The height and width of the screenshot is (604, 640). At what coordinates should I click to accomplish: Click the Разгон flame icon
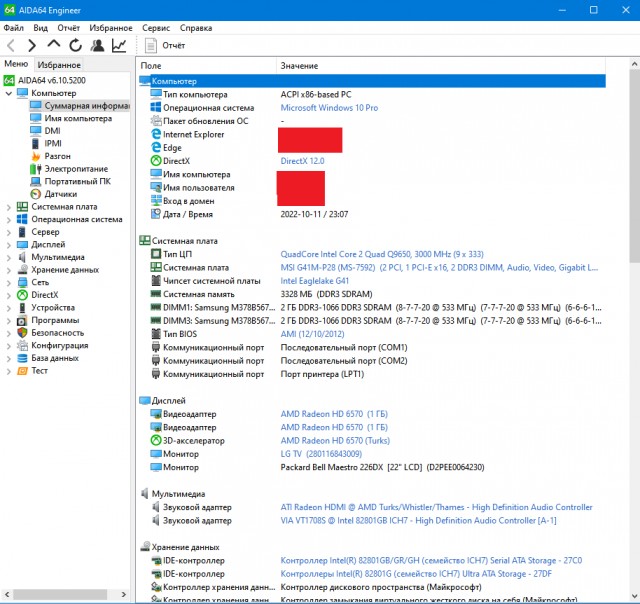pos(36,156)
